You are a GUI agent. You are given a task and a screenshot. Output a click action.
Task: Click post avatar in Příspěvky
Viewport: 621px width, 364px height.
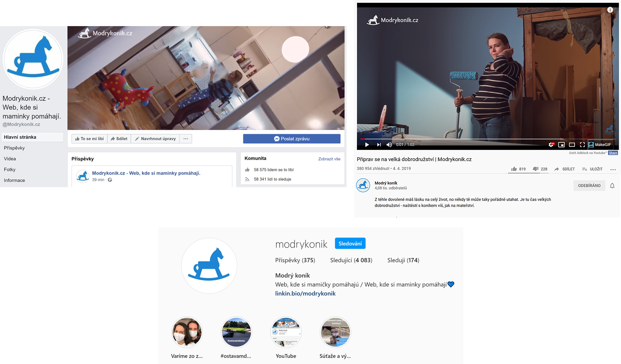(x=83, y=176)
